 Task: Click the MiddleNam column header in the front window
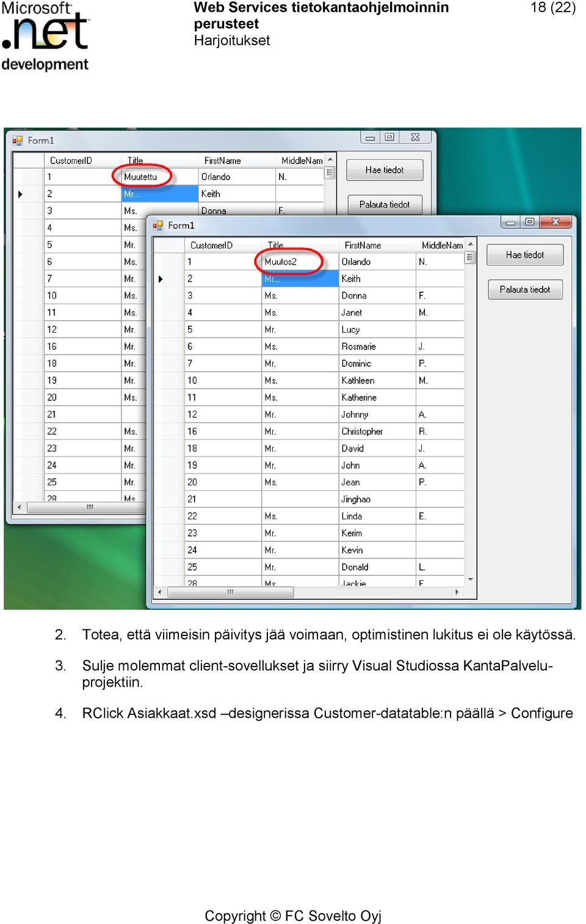pos(440,245)
